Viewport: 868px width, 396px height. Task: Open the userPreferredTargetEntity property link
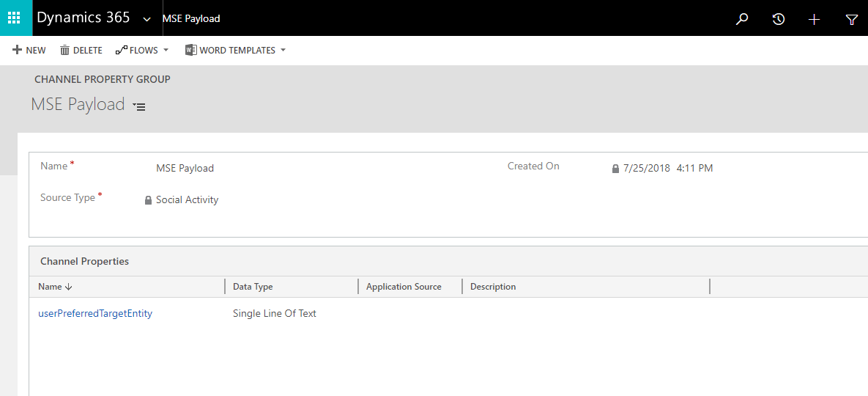coord(95,313)
